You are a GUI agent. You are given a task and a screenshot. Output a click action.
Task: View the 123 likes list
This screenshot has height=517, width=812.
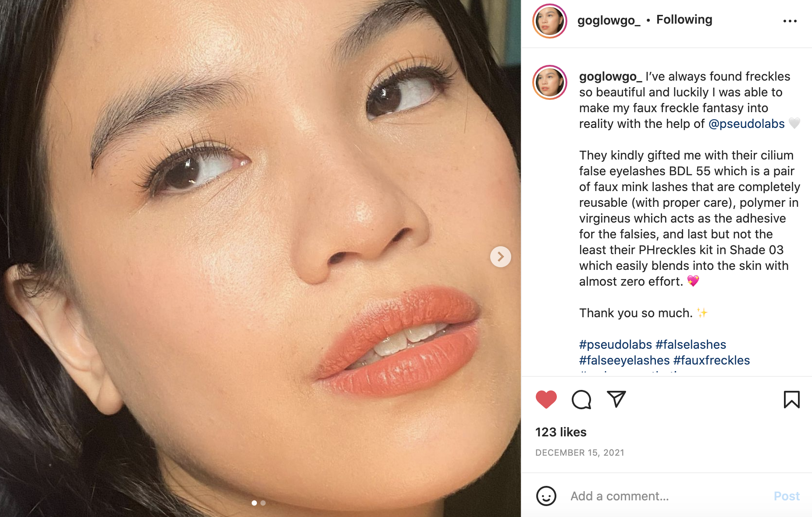click(x=561, y=432)
